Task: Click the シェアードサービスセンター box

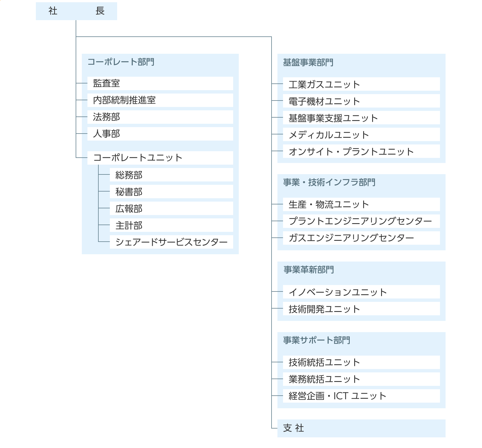Action: (171, 242)
